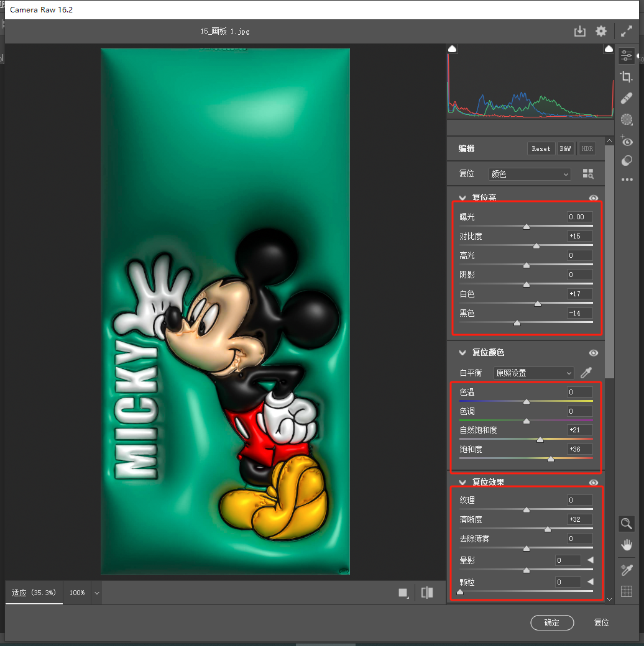This screenshot has height=646, width=644.
Task: Select the Healing bandage tool
Action: (627, 98)
